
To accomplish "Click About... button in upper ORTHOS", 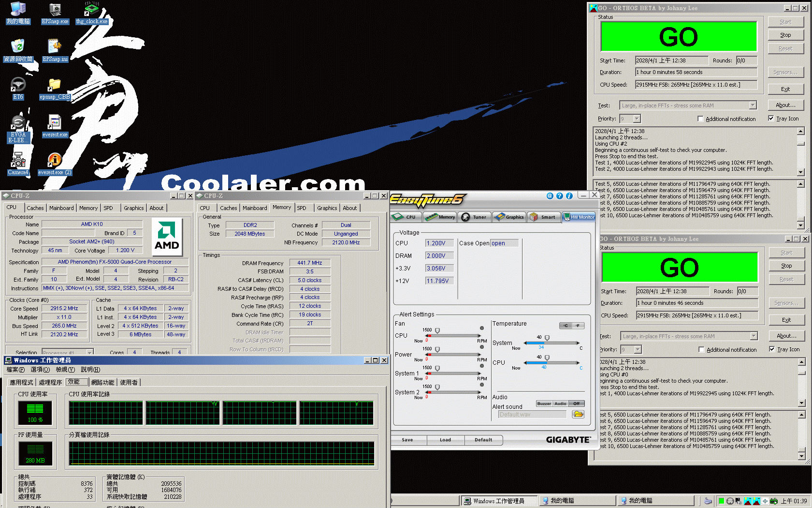I will click(x=785, y=105).
